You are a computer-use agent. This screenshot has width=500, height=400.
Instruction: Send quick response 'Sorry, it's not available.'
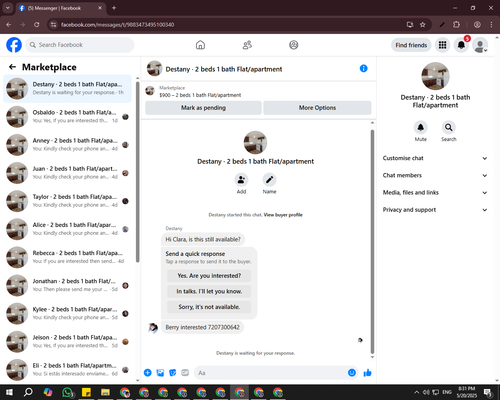[209, 307]
